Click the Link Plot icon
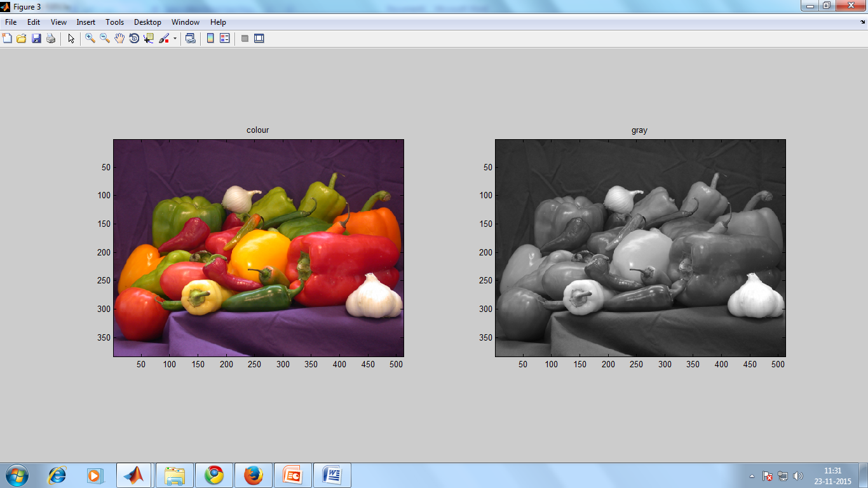 click(189, 38)
